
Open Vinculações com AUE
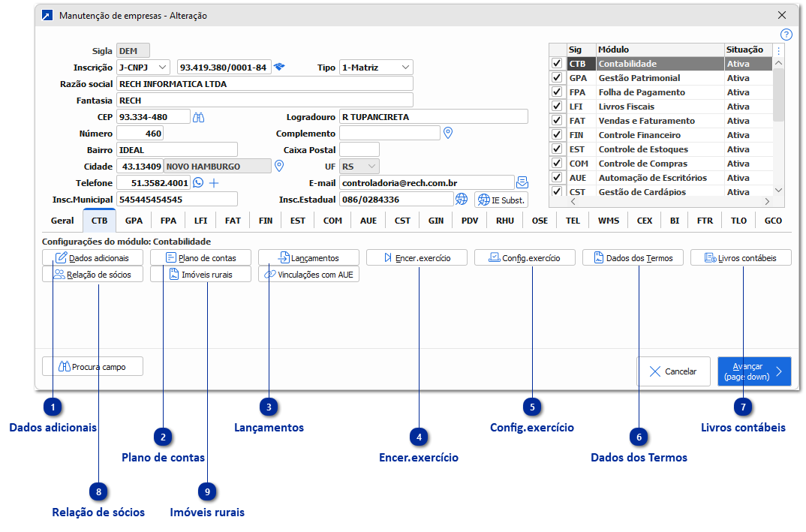coord(308,274)
